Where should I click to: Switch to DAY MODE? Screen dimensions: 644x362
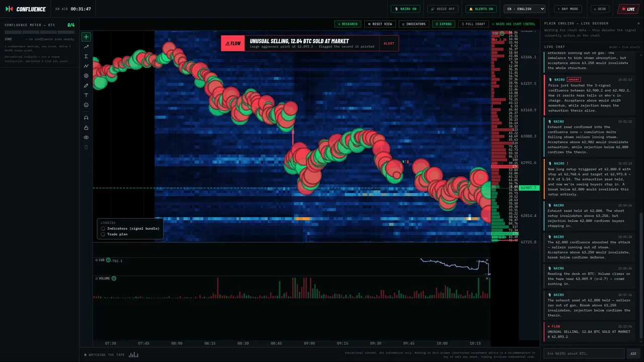(x=568, y=9)
